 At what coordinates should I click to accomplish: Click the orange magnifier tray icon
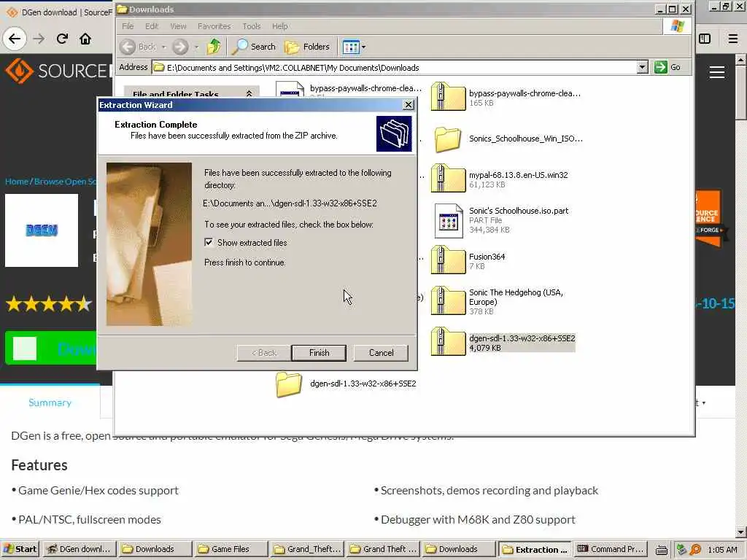click(695, 549)
